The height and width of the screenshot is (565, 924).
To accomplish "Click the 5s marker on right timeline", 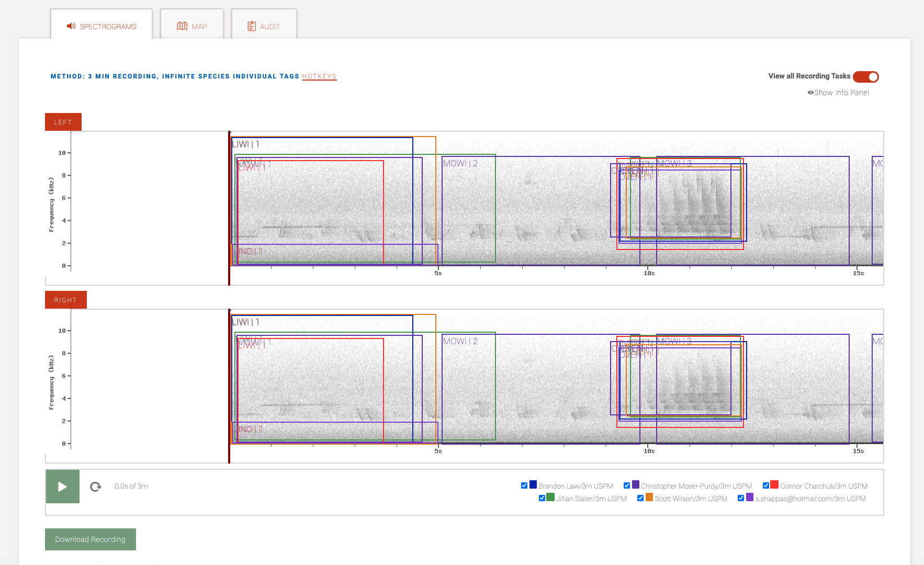I will (x=438, y=451).
